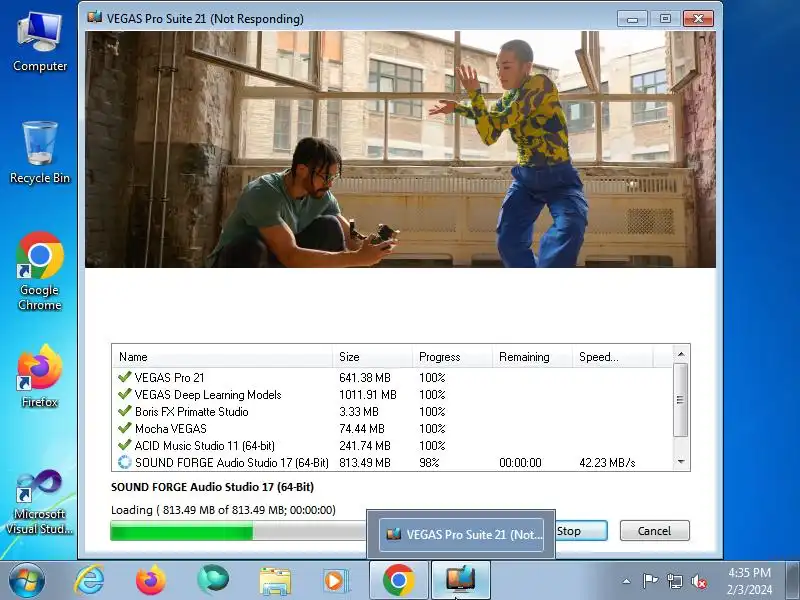Select ACID Music Studio 11 (64-bit) row
The width and height of the screenshot is (800, 600).
click(392, 445)
